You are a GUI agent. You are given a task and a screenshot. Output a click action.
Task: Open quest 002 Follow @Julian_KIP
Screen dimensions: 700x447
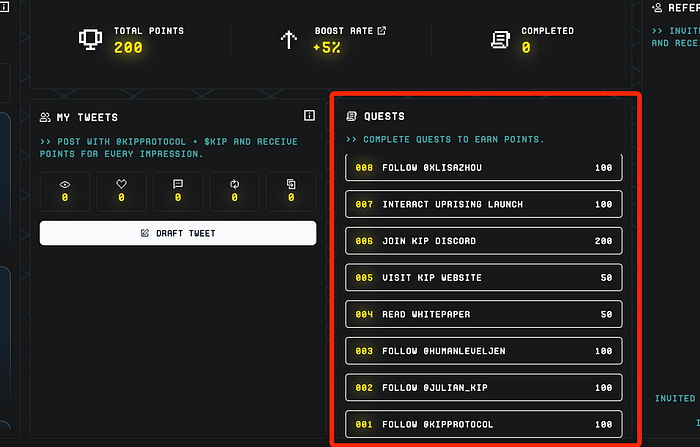484,387
